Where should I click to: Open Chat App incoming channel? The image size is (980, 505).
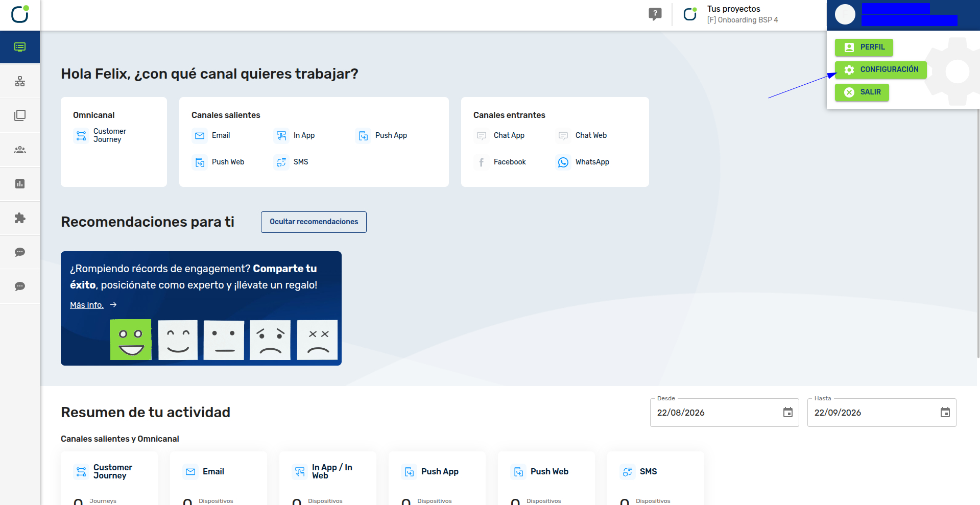(x=499, y=135)
